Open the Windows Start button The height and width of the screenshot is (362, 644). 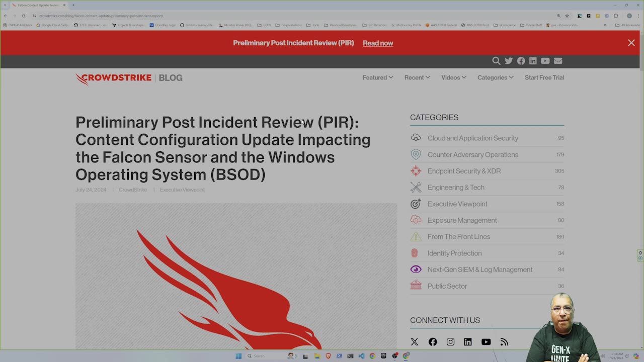tap(238, 356)
